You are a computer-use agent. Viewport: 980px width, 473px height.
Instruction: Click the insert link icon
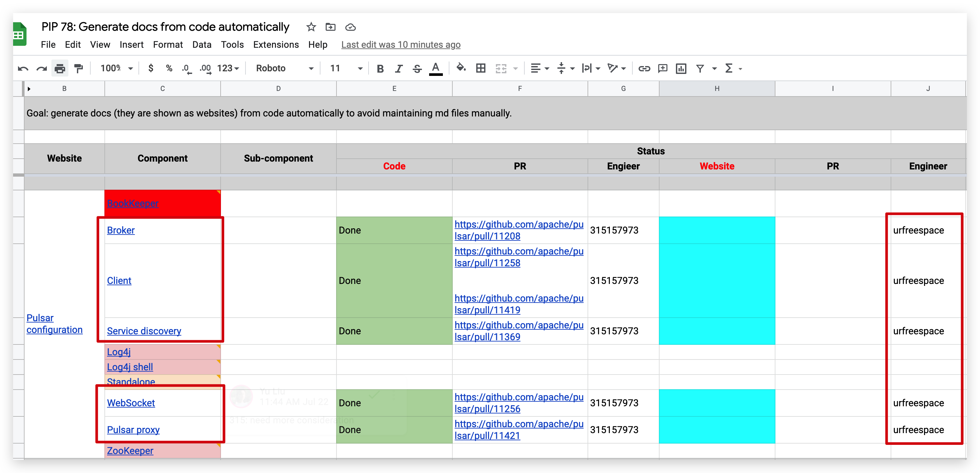(x=644, y=68)
